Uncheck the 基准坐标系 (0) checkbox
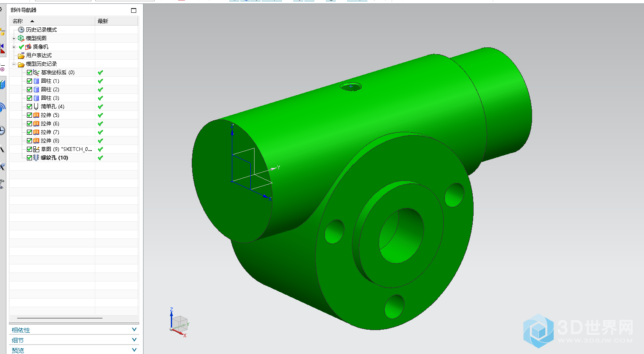644x354 pixels. (29, 73)
